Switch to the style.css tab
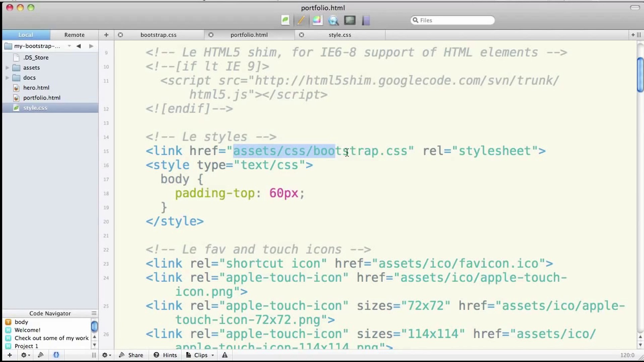644x362 pixels. click(x=340, y=35)
